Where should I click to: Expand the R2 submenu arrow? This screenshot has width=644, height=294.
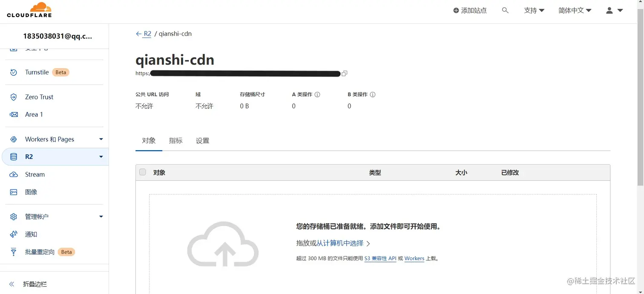pos(101,157)
